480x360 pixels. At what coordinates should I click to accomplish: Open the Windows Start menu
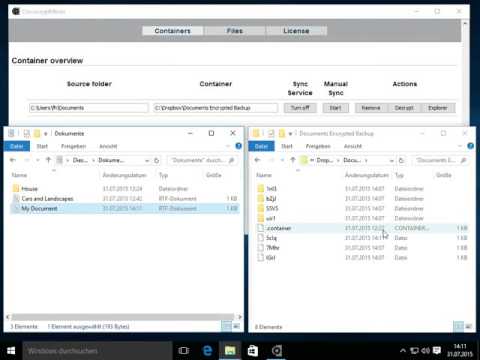click(11, 351)
